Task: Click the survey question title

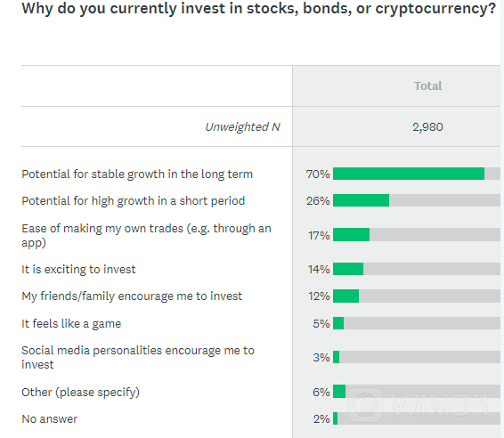Action: coord(259,9)
